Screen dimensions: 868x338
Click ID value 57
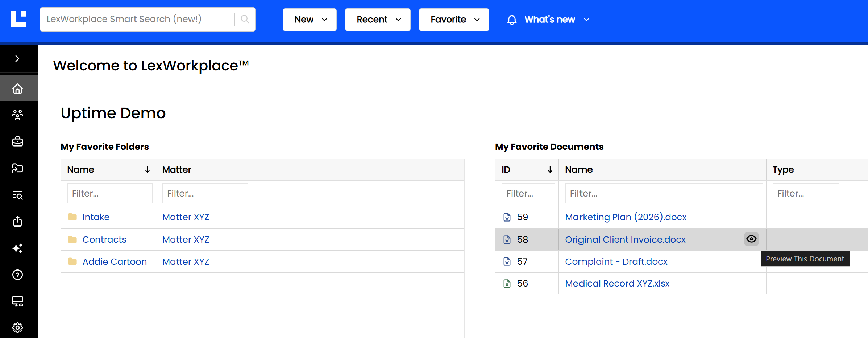(522, 261)
